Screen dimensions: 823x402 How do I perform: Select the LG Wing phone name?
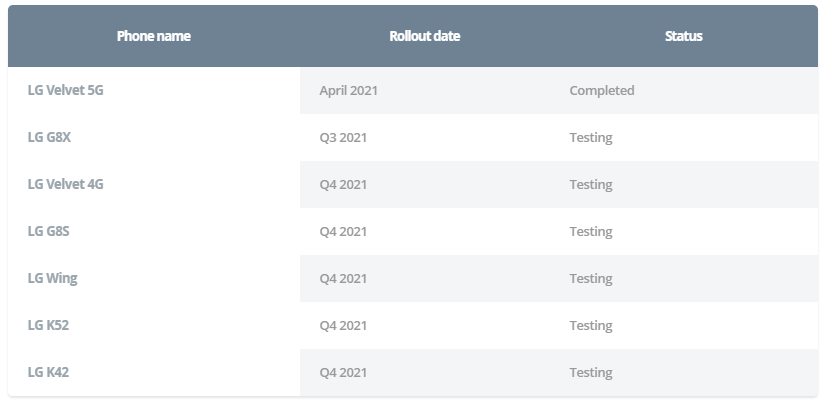tap(52, 278)
